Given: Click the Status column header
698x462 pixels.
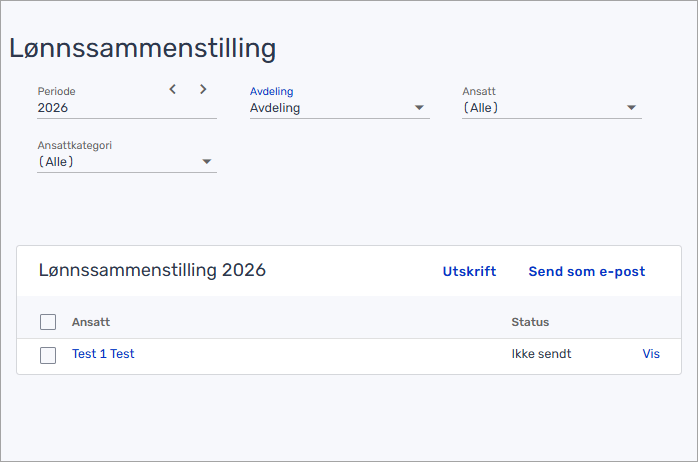Looking at the screenshot, I should pos(530,322).
